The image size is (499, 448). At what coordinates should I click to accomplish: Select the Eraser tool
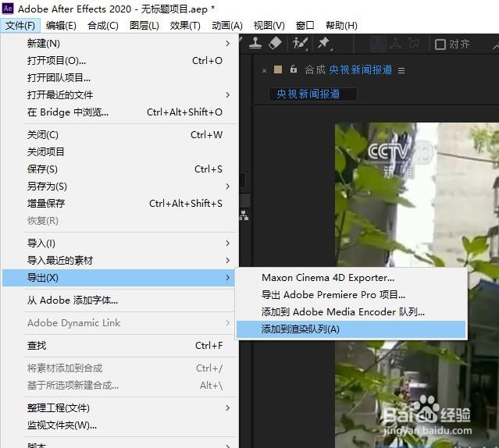click(x=275, y=43)
